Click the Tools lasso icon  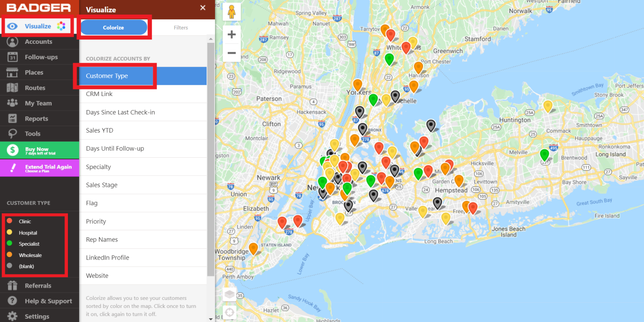click(x=13, y=134)
